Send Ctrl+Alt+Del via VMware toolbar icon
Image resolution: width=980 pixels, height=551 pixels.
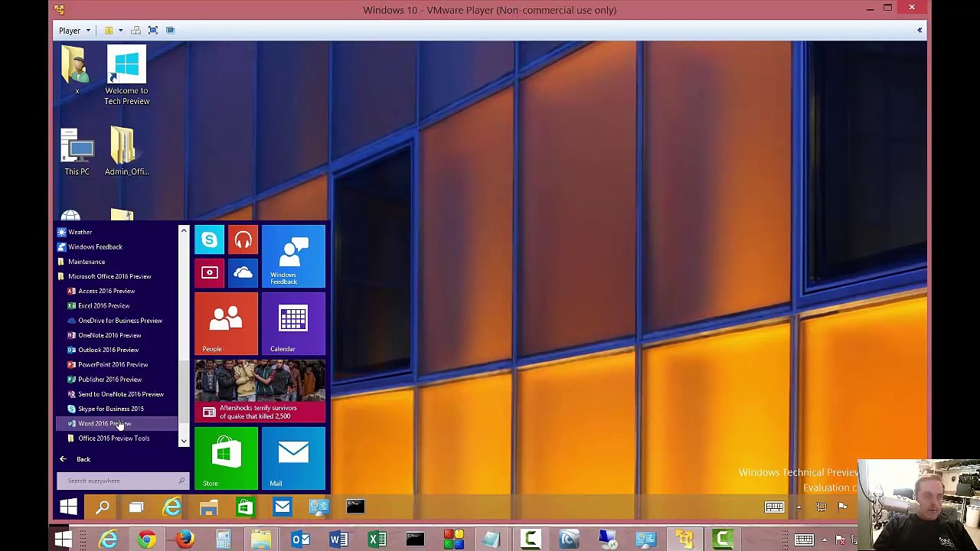point(136,31)
